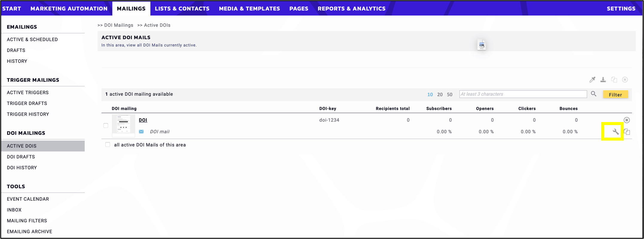Open the DOI mailing preview thumbnail
This screenshot has height=239, width=644.
124,126
